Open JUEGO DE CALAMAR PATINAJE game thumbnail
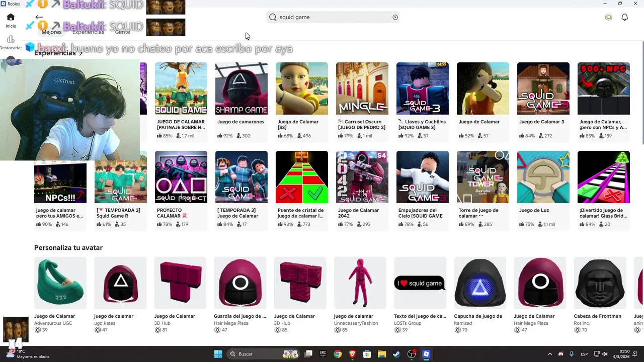The width and height of the screenshot is (644, 362). click(181, 88)
